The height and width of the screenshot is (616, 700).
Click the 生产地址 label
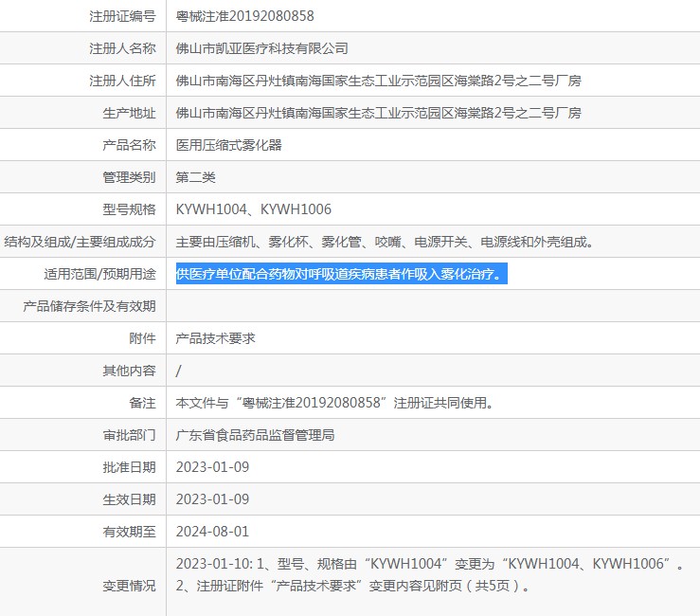[129, 113]
